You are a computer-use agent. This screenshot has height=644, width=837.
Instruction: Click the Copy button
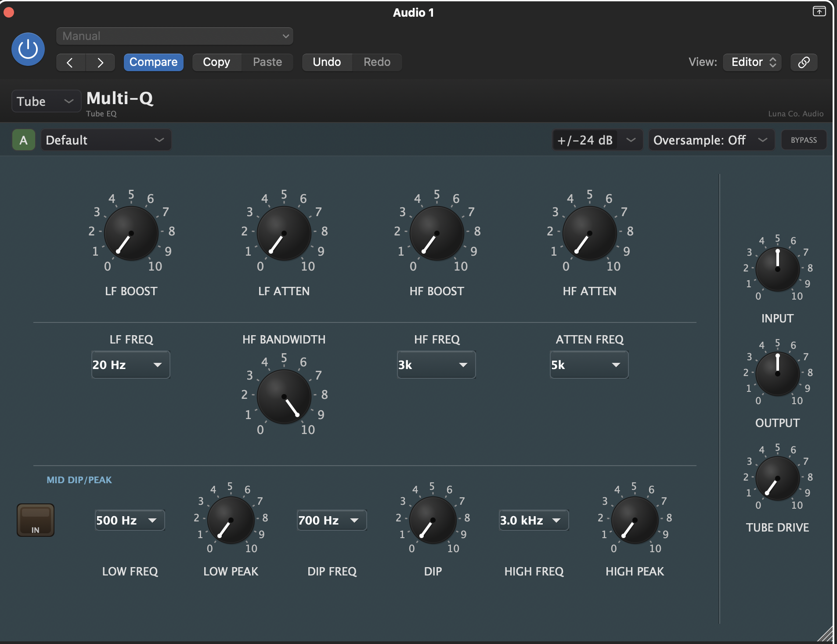(216, 62)
